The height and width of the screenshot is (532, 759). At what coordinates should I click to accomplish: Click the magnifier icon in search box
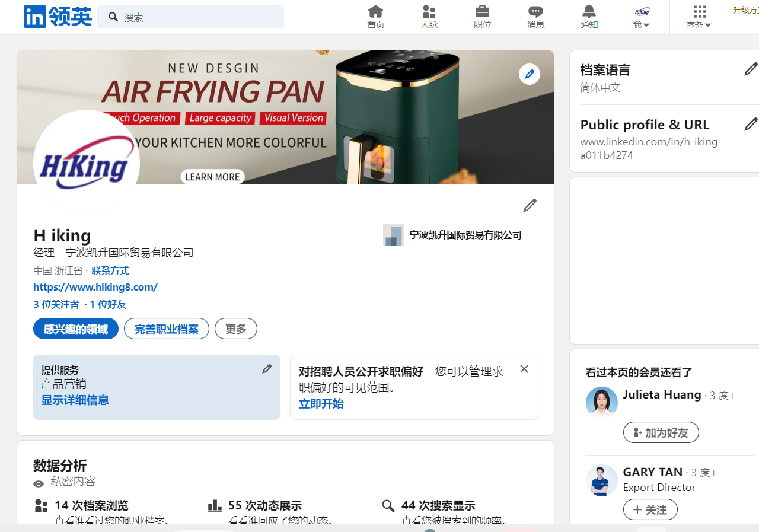113,17
